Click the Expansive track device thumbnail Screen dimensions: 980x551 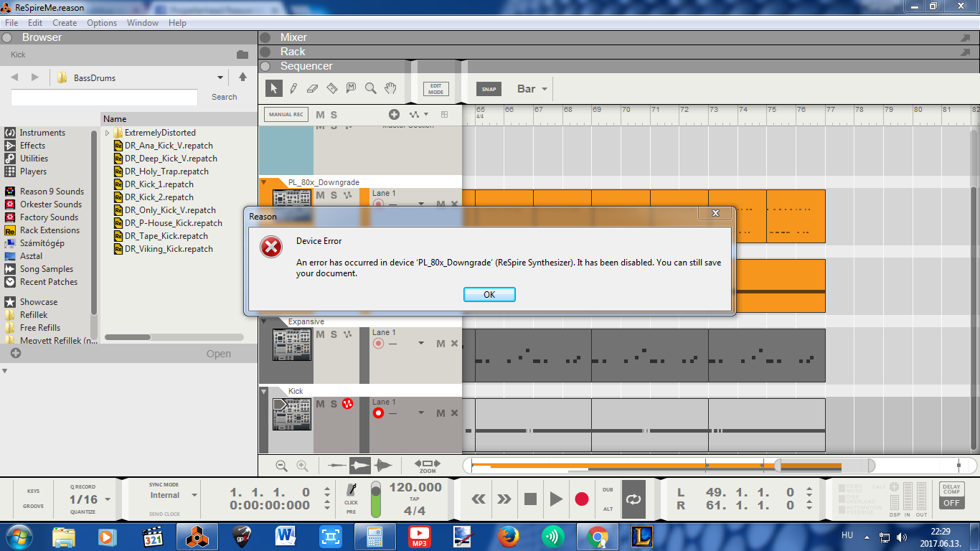[292, 344]
